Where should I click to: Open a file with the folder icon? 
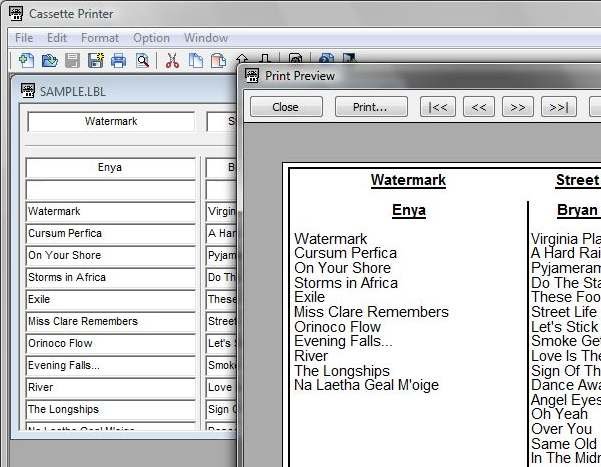49,60
